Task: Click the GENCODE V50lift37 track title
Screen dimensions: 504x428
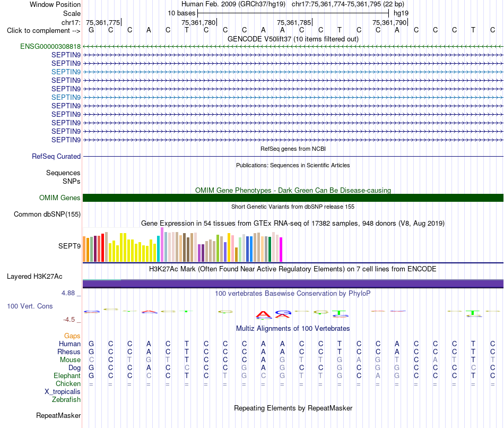Action: click(293, 39)
